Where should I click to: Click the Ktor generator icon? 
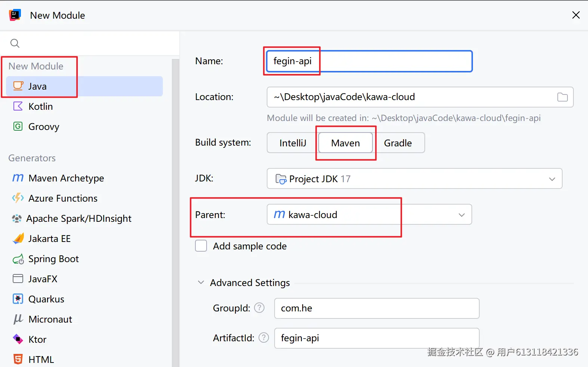click(18, 339)
